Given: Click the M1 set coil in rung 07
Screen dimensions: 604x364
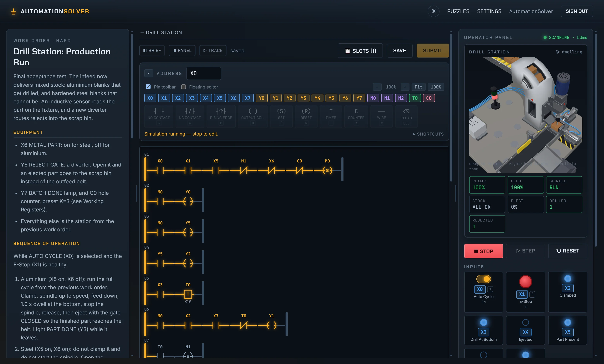Looking at the screenshot, I should coord(188,356).
